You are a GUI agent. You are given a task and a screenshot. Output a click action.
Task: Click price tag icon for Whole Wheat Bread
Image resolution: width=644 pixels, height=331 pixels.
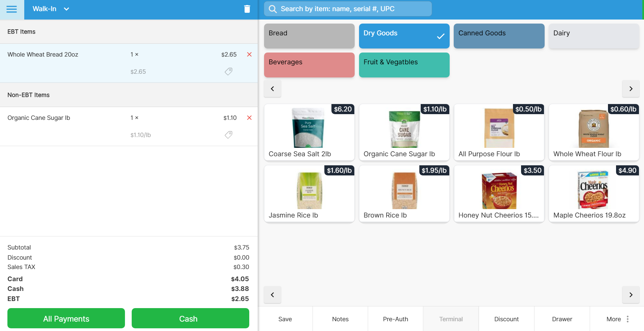coord(228,71)
